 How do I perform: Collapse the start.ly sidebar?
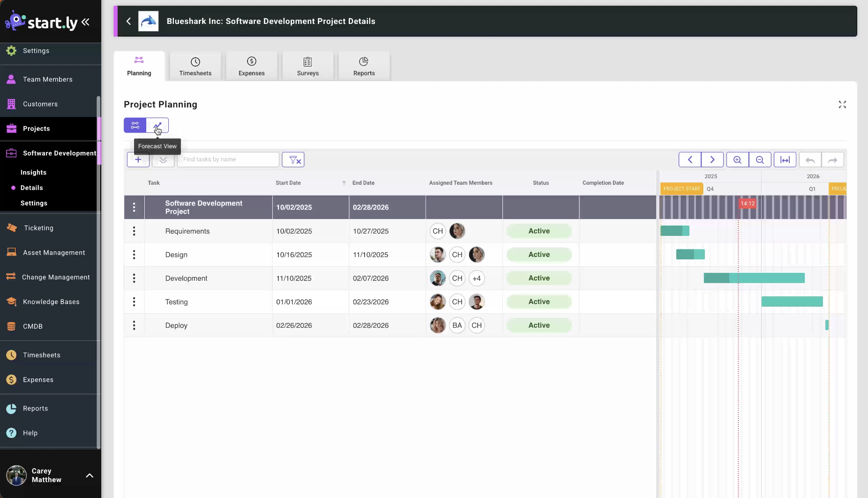(x=85, y=22)
